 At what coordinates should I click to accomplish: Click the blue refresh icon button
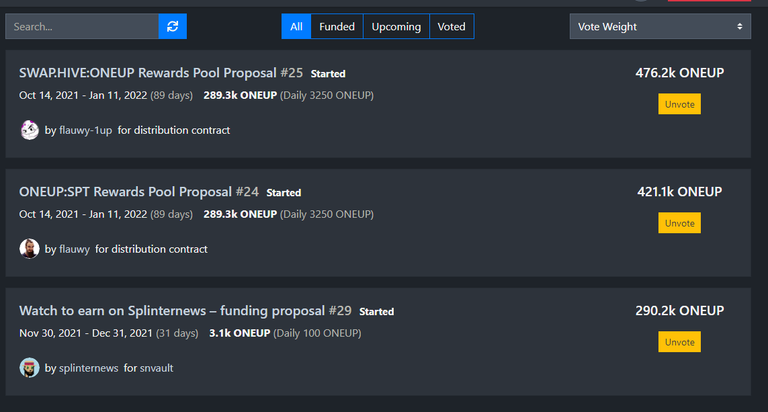(x=172, y=26)
